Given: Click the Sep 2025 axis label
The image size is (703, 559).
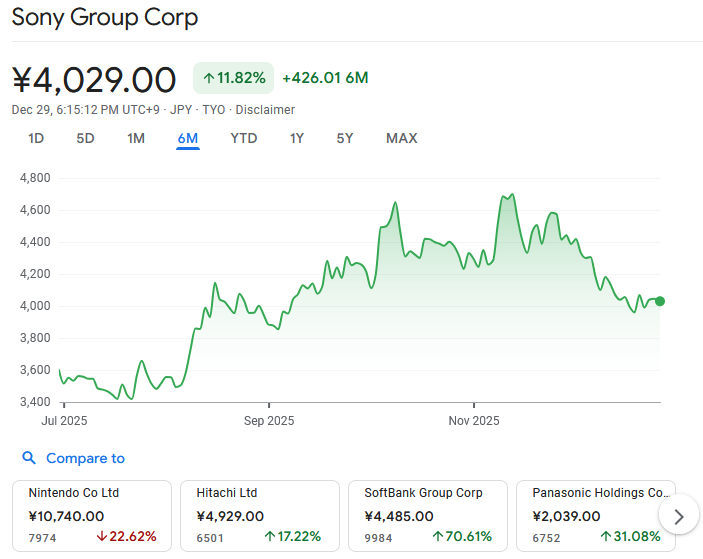Looking at the screenshot, I should [x=269, y=421].
